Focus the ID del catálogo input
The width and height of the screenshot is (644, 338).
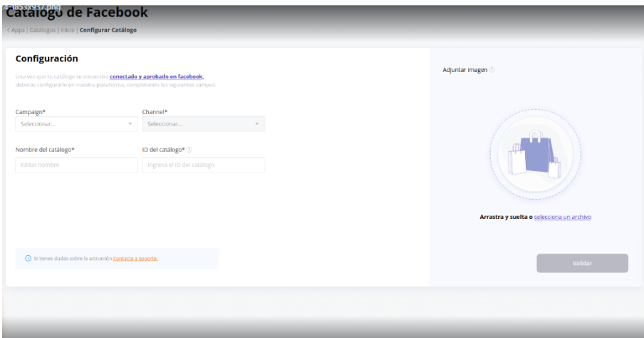(x=203, y=165)
